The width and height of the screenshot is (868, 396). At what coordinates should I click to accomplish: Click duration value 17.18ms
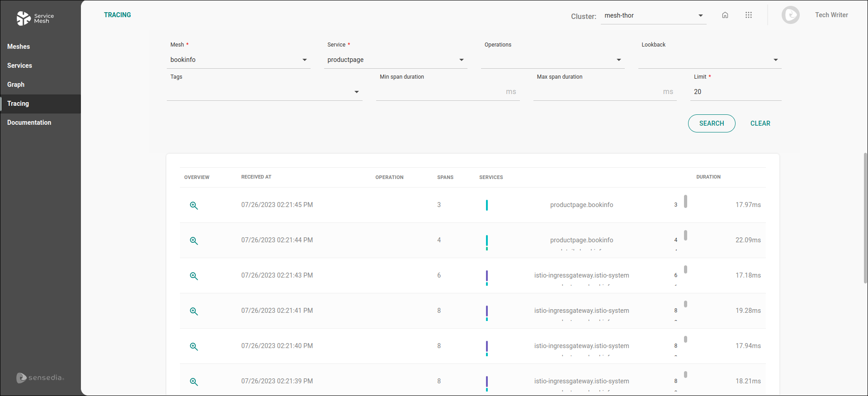click(748, 275)
